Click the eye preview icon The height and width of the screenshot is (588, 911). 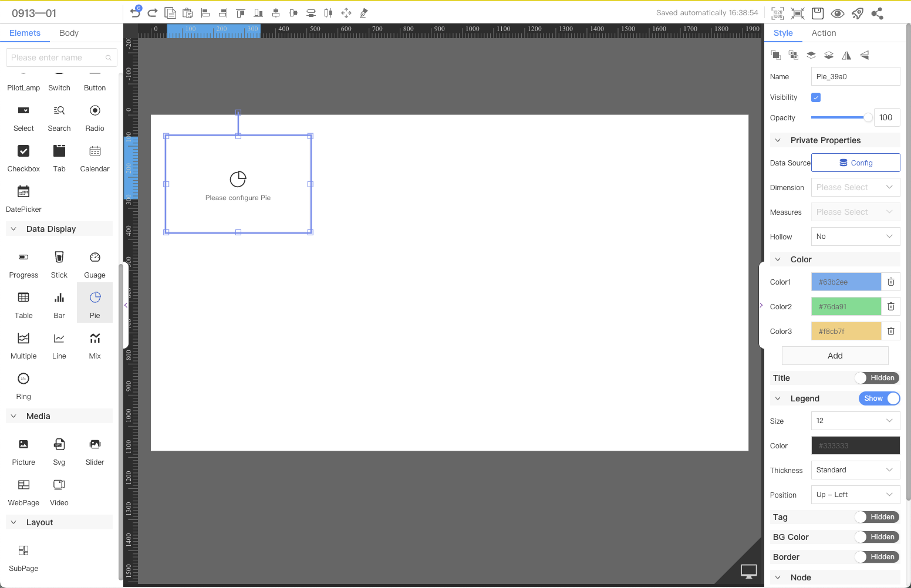coord(838,13)
